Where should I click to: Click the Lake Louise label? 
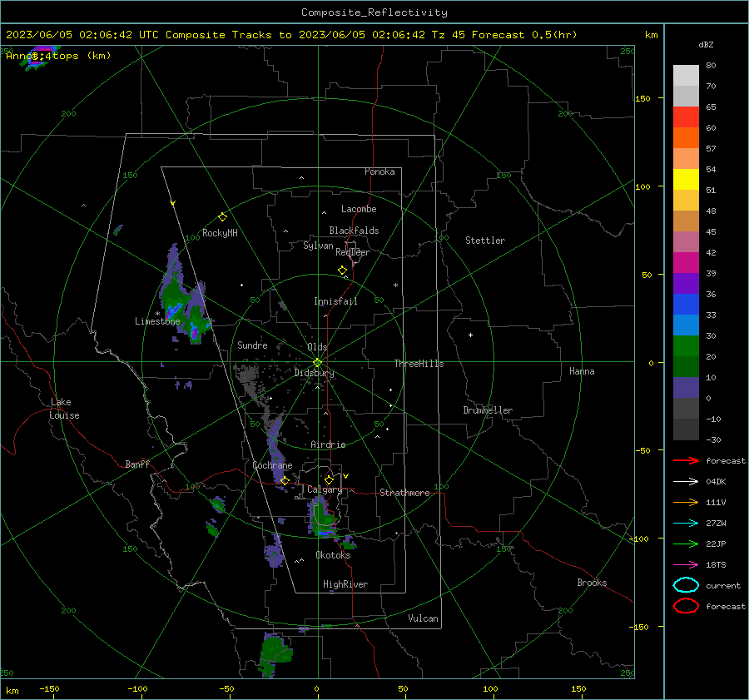pyautogui.click(x=64, y=409)
